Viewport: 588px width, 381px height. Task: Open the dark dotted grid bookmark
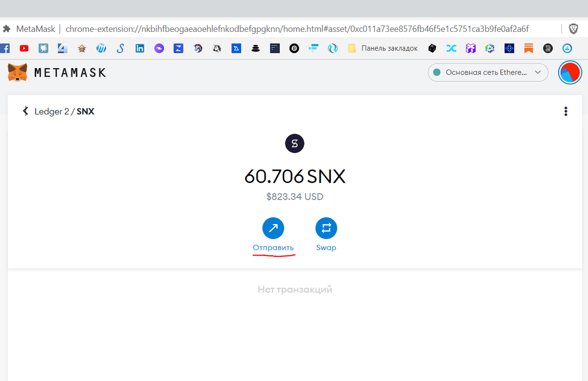(x=274, y=49)
